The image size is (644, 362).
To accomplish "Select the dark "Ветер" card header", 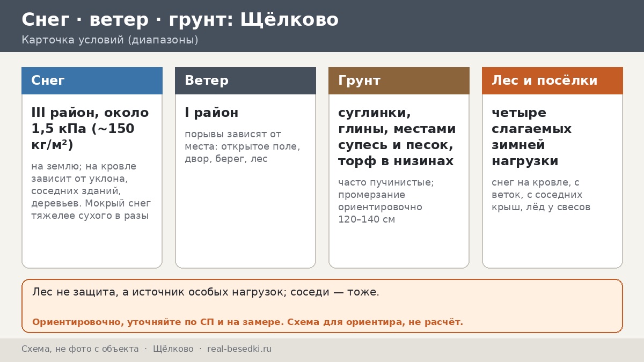I will [x=245, y=80].
